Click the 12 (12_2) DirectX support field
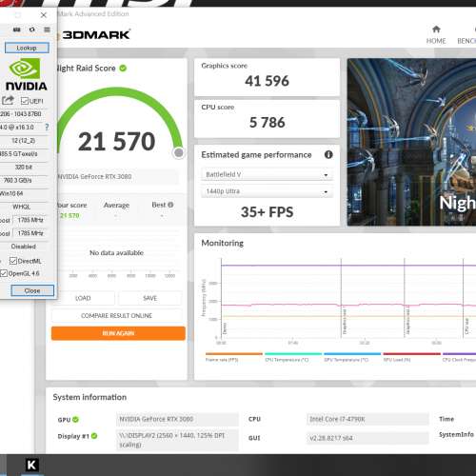This screenshot has width=476, height=476. click(x=24, y=141)
